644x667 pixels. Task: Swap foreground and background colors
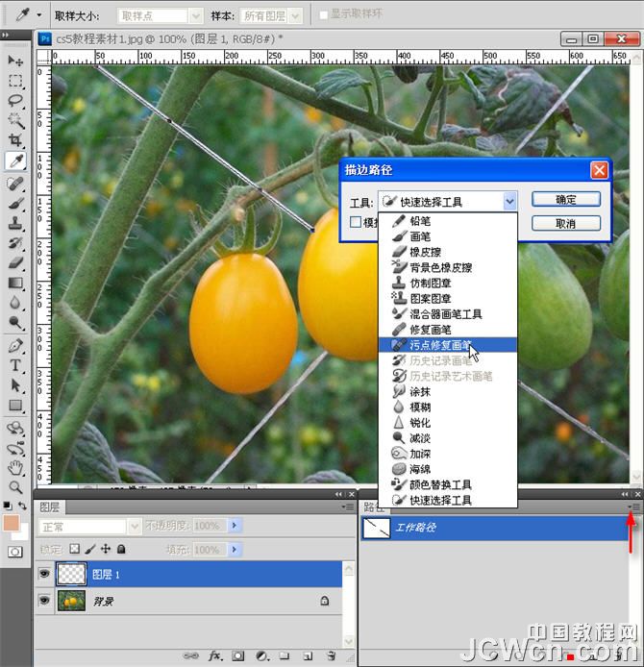[x=22, y=506]
